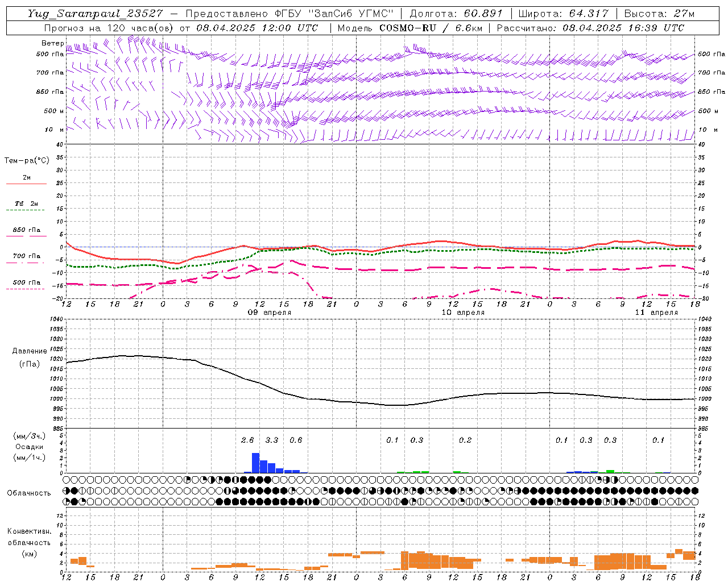Screen dimensions: 728x582
Task: Click the 'Осадки' precipitation label
Action: pos(29,447)
